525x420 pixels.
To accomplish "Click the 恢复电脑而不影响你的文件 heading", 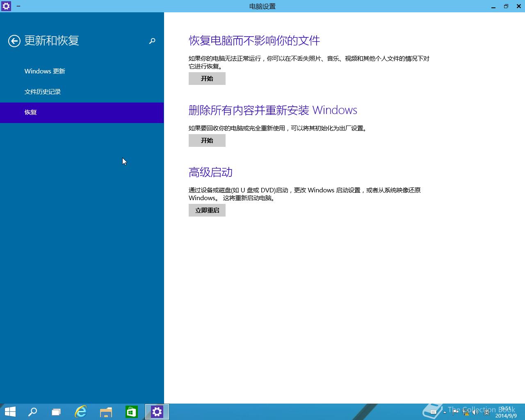I will (x=254, y=41).
